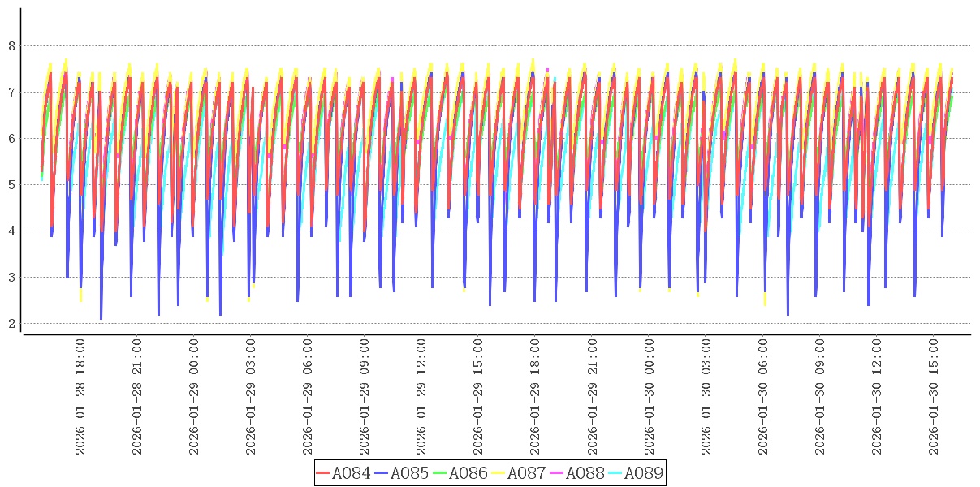Select the y-axis tick labeled 5
Viewport: 980px width, 487px height.
[11, 185]
